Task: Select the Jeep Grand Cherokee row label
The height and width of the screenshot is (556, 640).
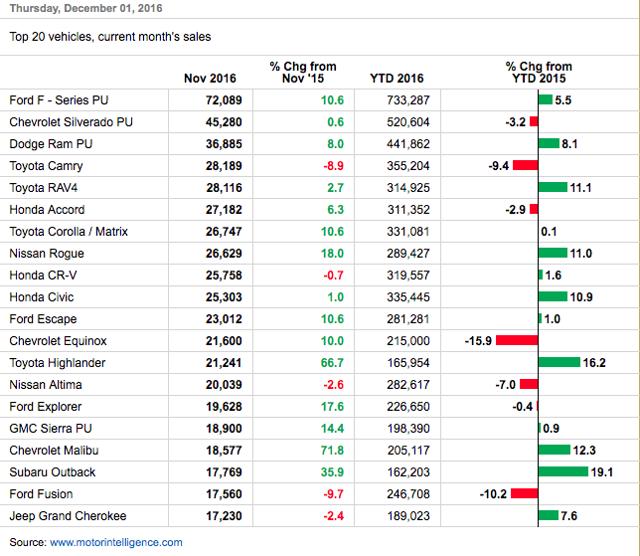Action: point(68,516)
